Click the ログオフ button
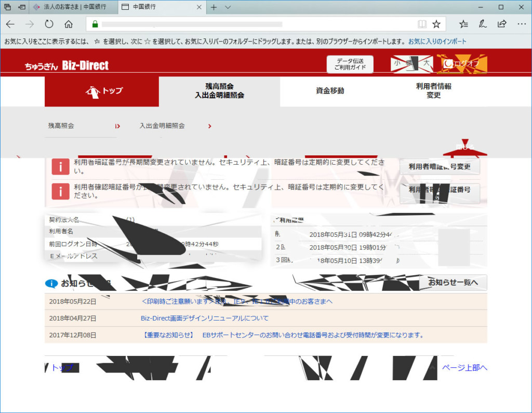 pyautogui.click(x=462, y=63)
